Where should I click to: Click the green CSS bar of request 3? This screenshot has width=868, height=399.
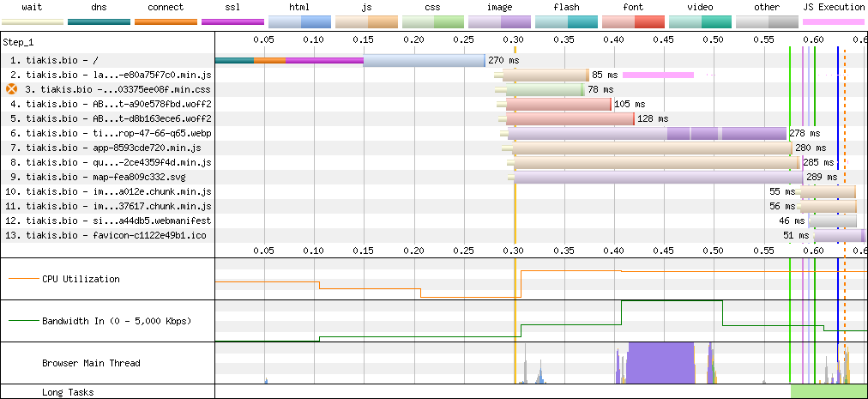[546, 89]
